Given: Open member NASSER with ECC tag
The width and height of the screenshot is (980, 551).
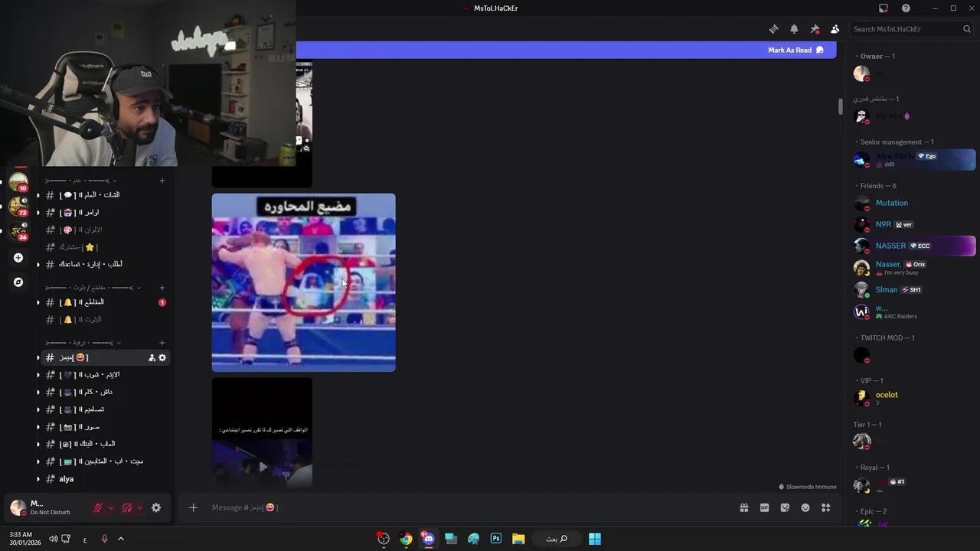Looking at the screenshot, I should click(913, 246).
